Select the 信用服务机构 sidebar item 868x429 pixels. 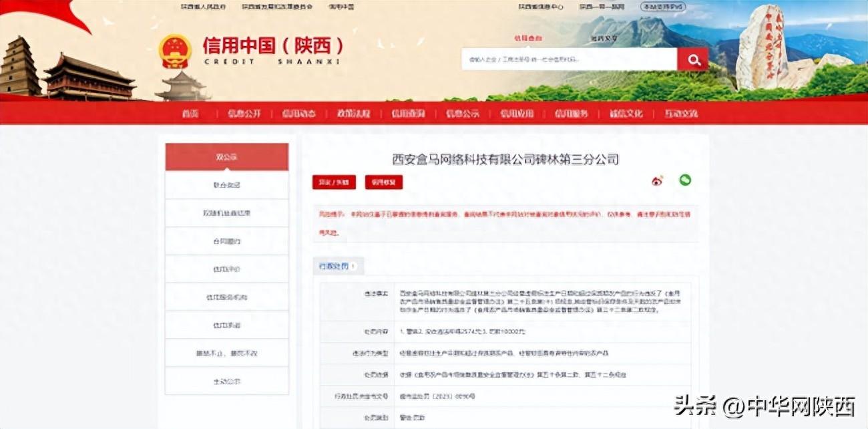[227, 297]
